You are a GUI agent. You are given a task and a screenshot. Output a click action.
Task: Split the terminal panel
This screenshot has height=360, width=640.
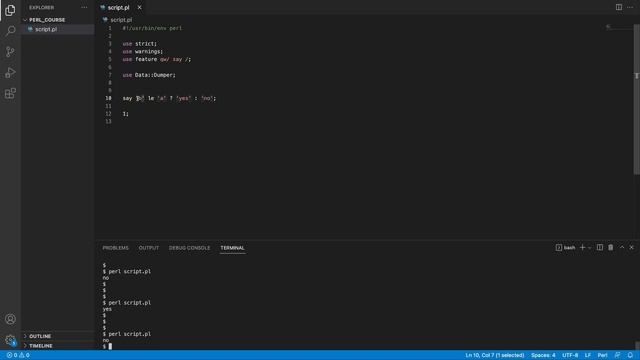click(600, 247)
